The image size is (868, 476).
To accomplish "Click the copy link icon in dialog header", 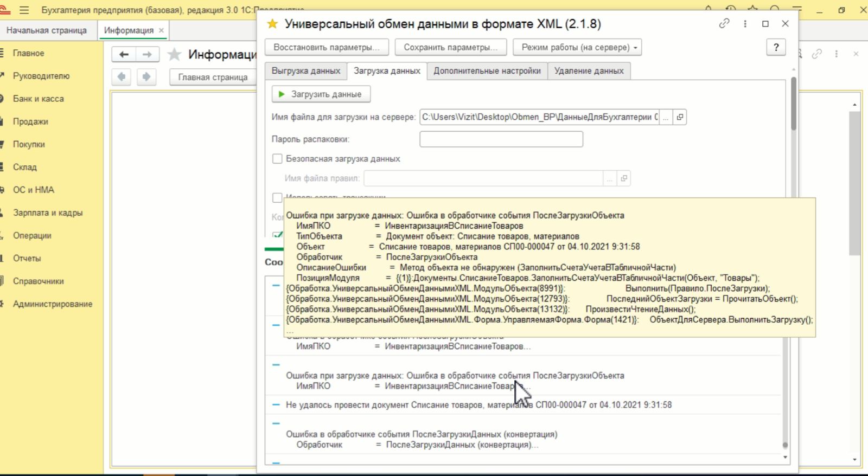I will click(724, 24).
